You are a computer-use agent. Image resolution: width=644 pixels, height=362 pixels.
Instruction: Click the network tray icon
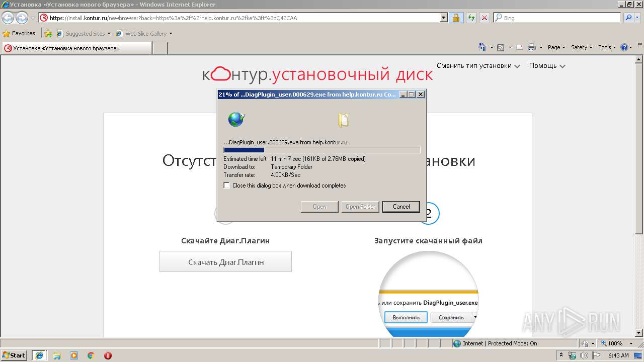tap(572, 355)
